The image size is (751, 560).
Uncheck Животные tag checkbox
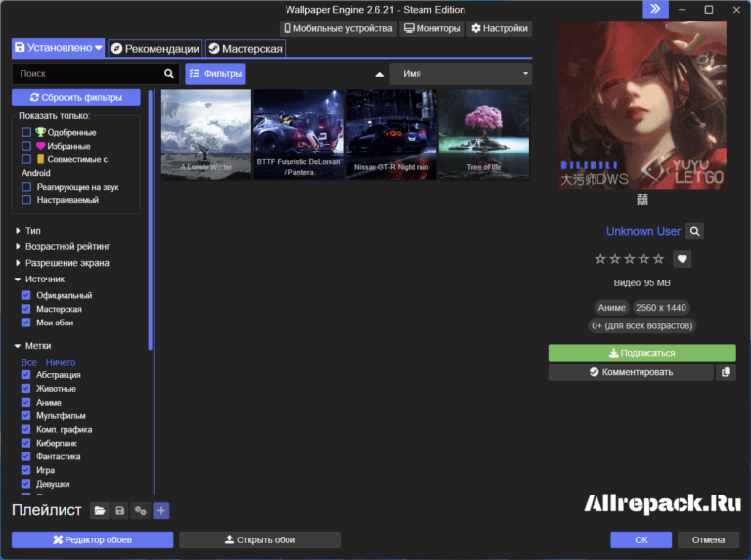pos(25,389)
